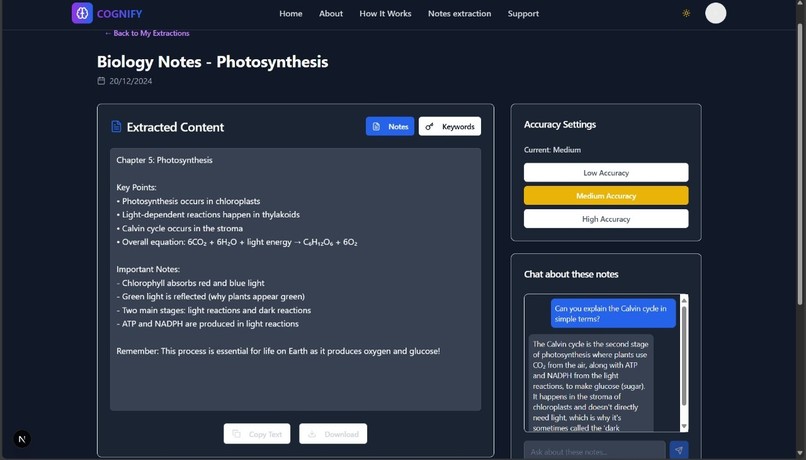Open the Support page
The image size is (806, 460).
point(523,14)
